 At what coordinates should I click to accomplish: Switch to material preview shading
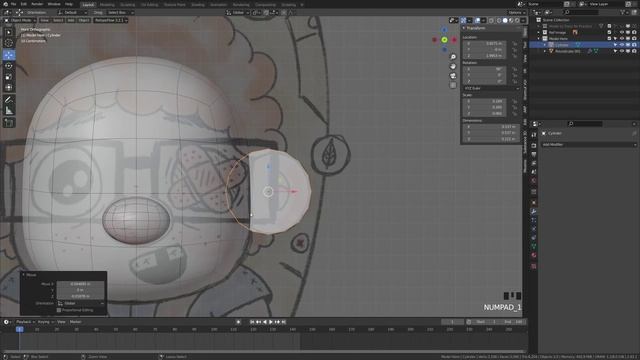511,20
